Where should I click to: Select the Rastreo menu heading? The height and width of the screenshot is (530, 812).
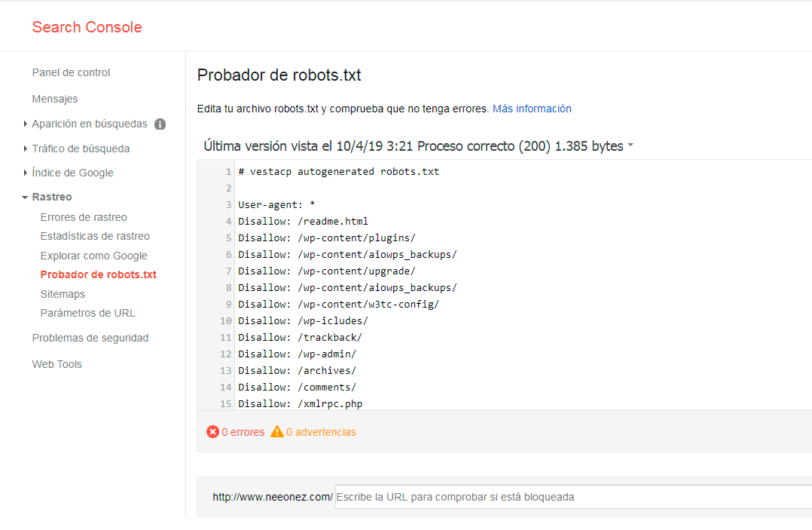tap(52, 197)
